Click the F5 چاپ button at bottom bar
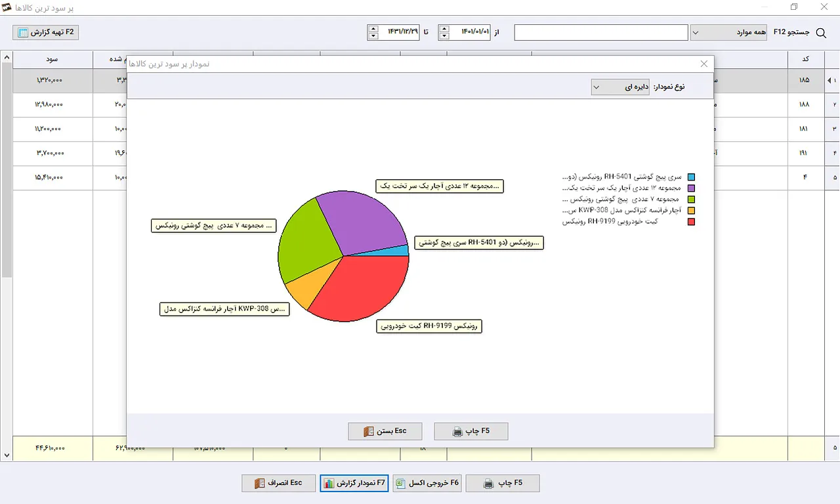 [503, 483]
